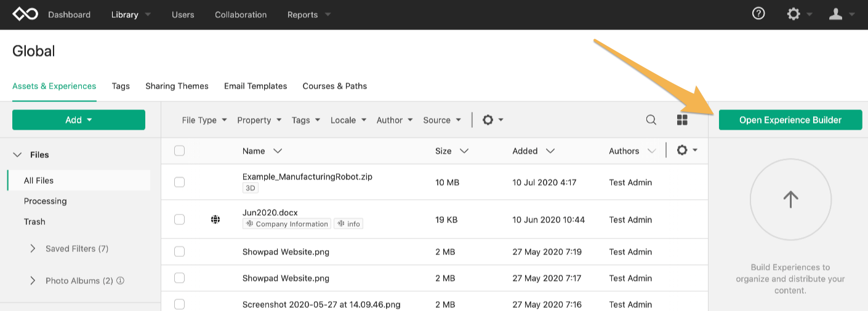Open the user profile icon menu
Image resolution: width=868 pixels, height=311 pixels.
click(x=835, y=14)
